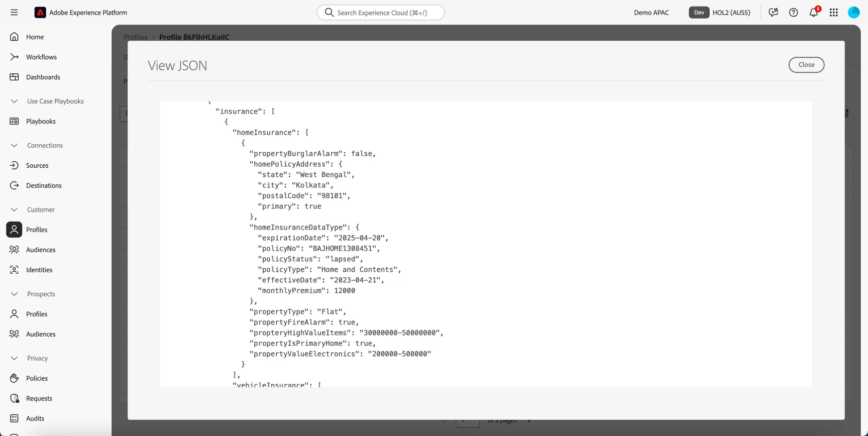Click the Customer Profiles icon
The width and height of the screenshot is (868, 436).
14,230
